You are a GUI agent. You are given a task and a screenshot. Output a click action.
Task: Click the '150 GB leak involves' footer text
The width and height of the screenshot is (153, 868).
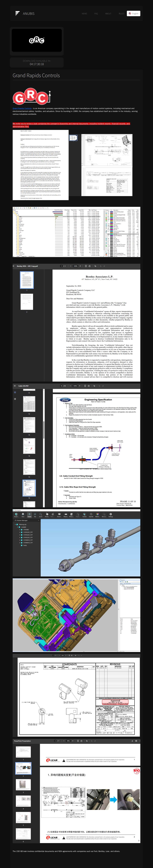(x=66, y=851)
